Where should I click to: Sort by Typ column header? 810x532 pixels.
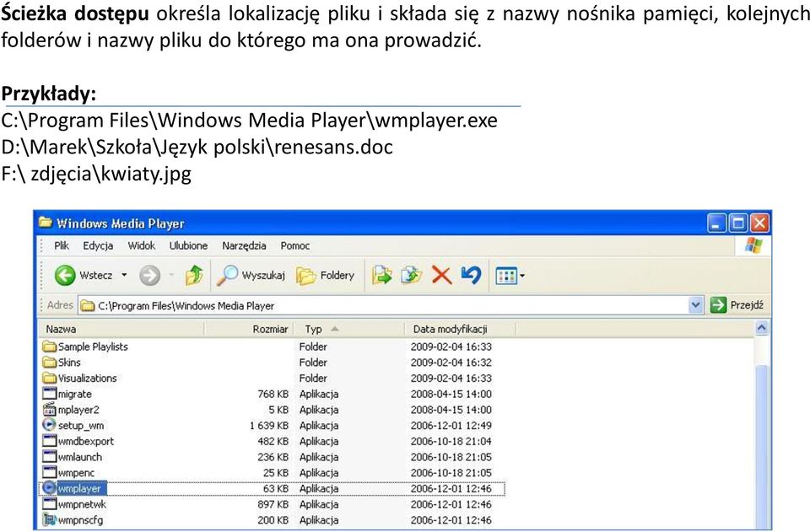click(x=348, y=329)
